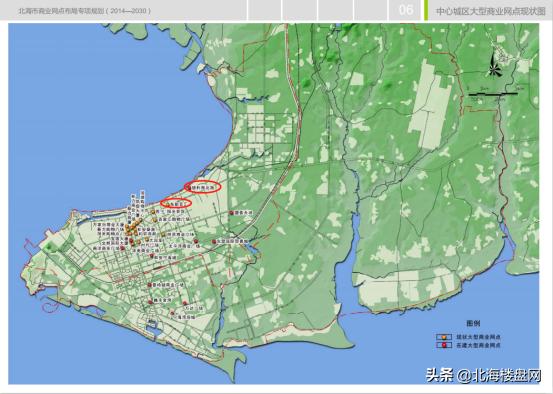The width and height of the screenshot is (553, 394).
Task: Click the red marker directly east of the red ovals
Action: point(232,213)
